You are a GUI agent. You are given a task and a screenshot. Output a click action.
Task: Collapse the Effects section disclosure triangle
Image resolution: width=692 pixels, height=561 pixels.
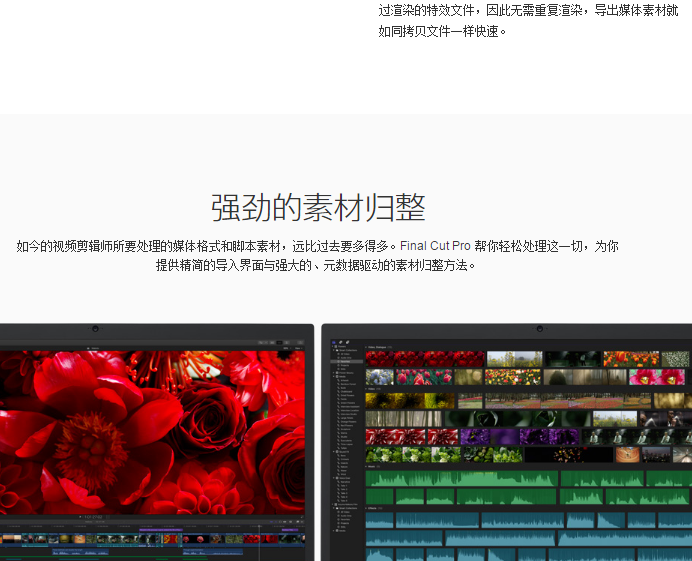(367, 508)
